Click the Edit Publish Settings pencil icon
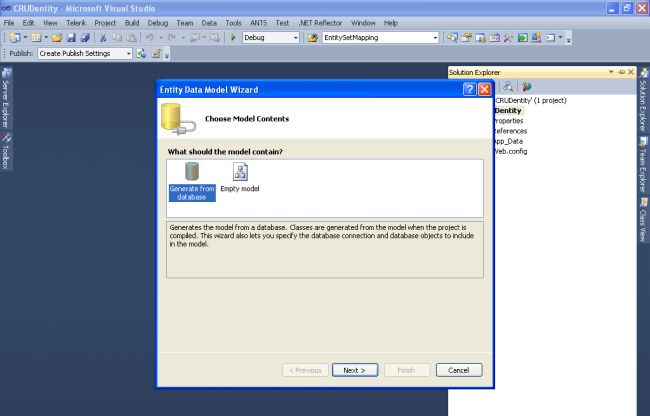This screenshot has width=650, height=416. click(156, 53)
